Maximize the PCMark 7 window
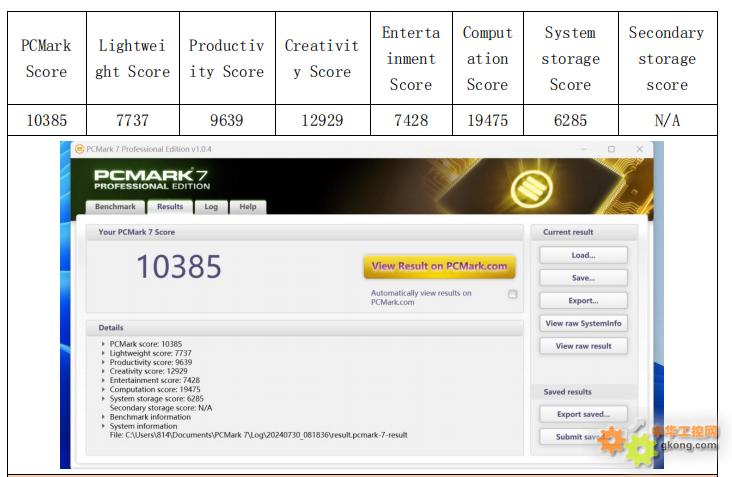The image size is (732, 477). click(611, 149)
